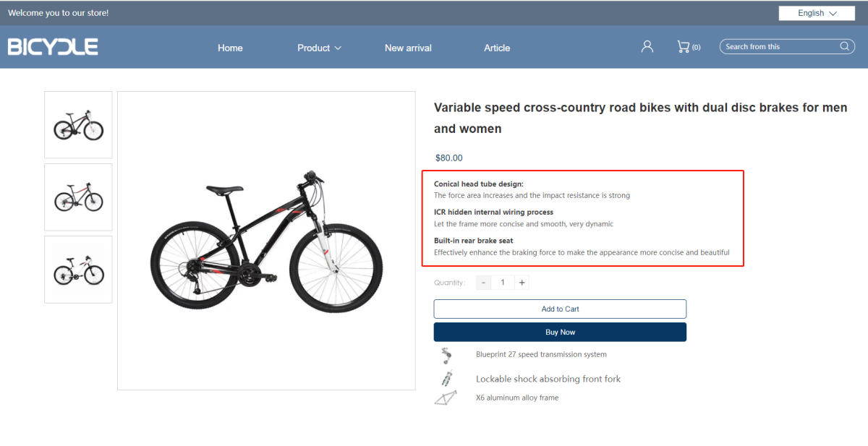Increase quantity with the plus button
This screenshot has height=446, width=868.
pos(522,283)
